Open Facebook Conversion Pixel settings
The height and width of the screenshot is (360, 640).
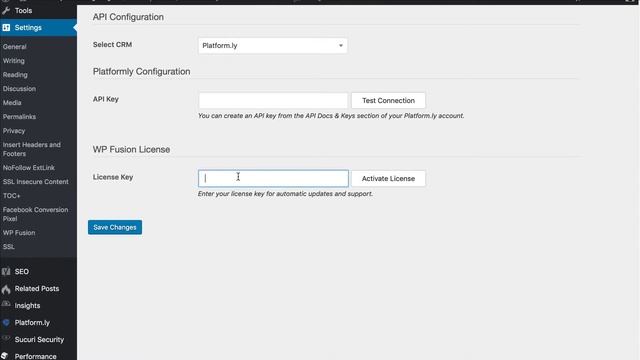[x=35, y=214]
